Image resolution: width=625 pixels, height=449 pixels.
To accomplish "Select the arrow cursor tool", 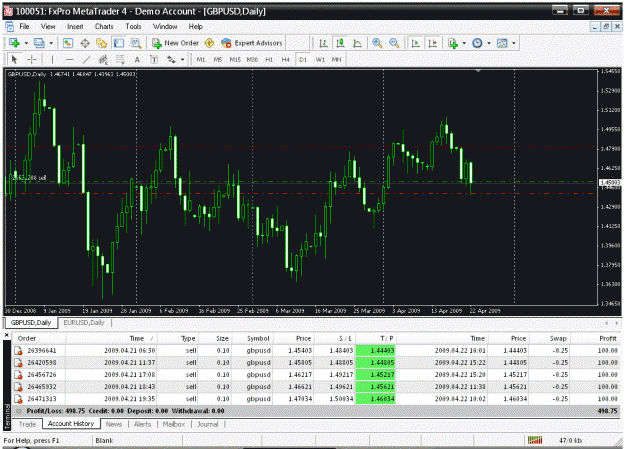I will (x=14, y=60).
